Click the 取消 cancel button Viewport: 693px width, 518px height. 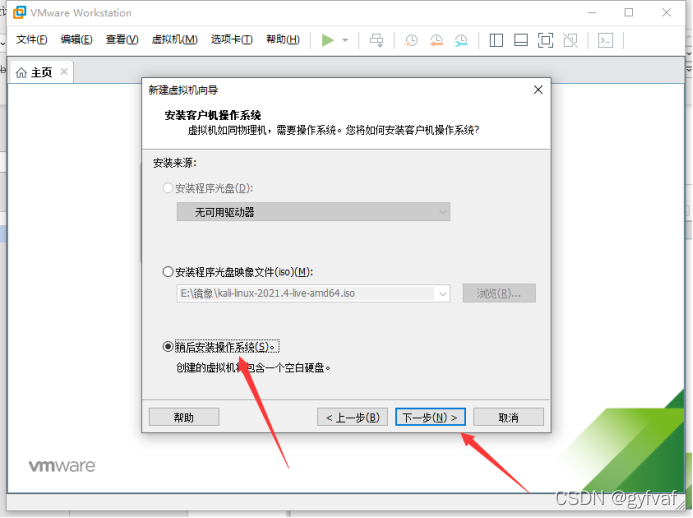(x=508, y=417)
